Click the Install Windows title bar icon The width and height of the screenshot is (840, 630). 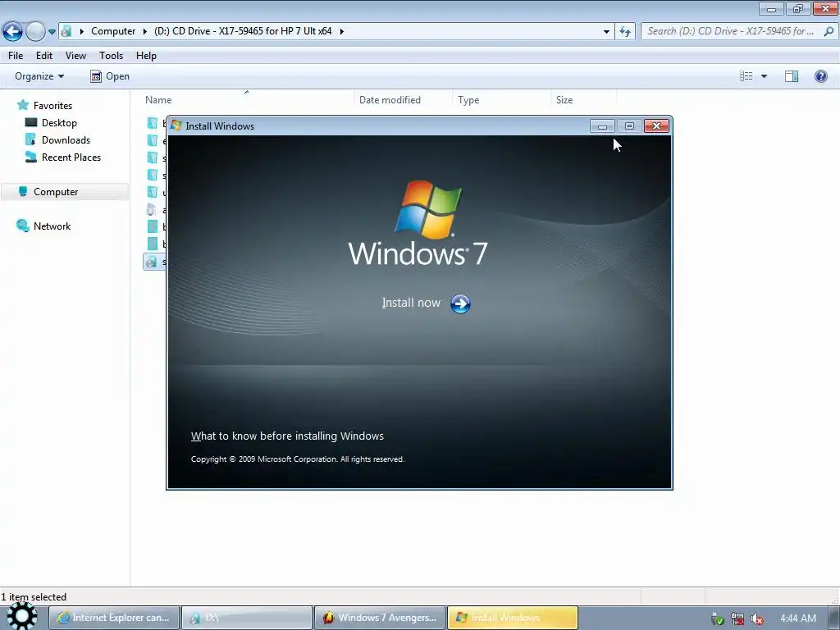click(176, 126)
